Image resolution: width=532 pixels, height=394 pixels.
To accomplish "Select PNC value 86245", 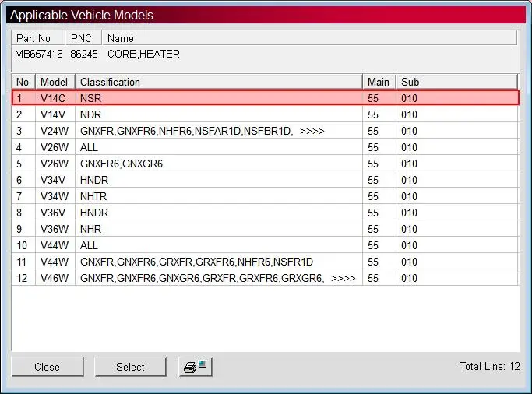I will (84, 54).
